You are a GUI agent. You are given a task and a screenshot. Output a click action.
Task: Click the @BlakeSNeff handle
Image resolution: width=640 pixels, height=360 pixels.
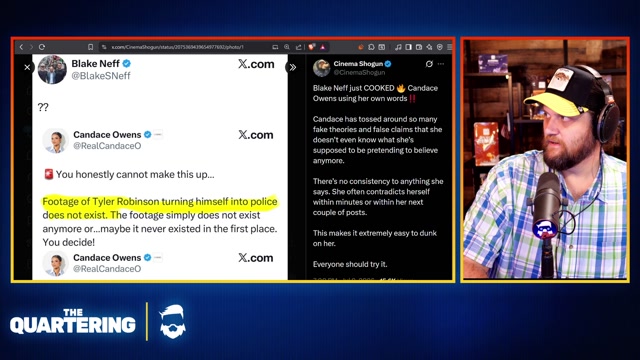pyautogui.click(x=101, y=76)
